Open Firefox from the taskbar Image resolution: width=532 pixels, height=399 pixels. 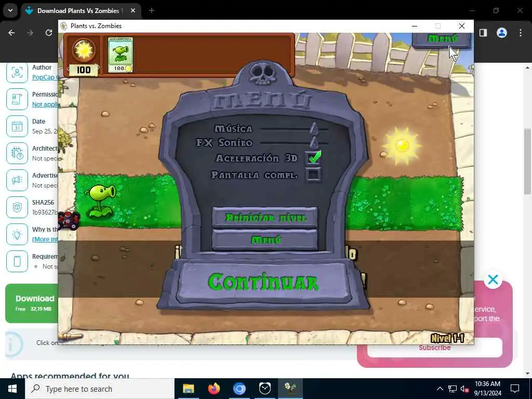click(214, 389)
